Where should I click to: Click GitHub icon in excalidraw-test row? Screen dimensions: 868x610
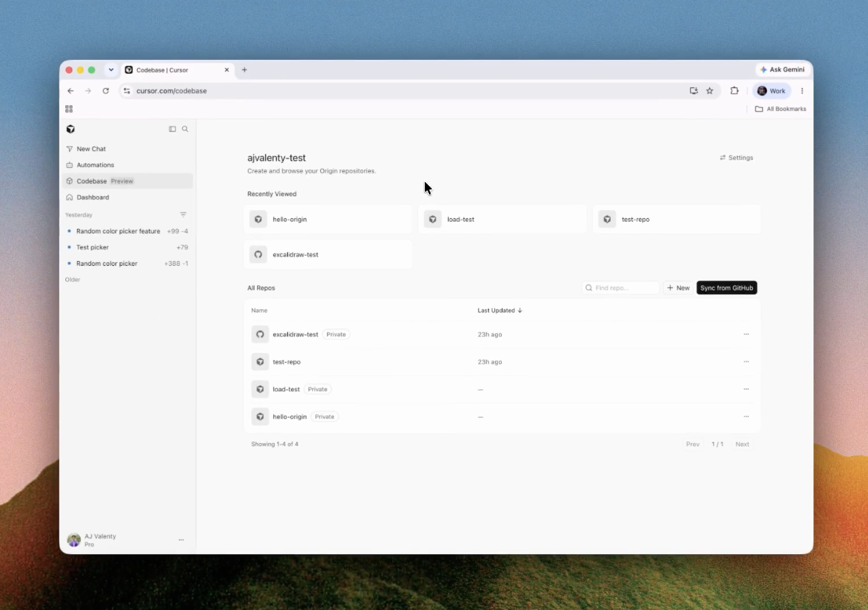click(x=260, y=335)
